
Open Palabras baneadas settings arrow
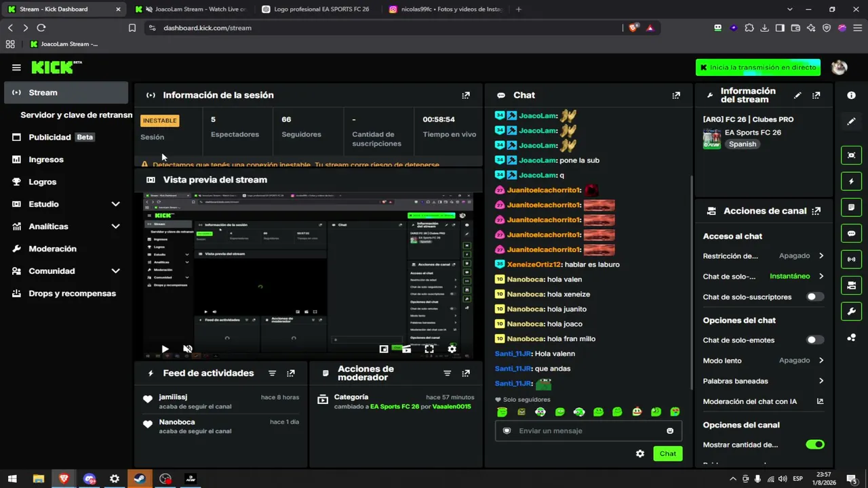click(x=821, y=381)
